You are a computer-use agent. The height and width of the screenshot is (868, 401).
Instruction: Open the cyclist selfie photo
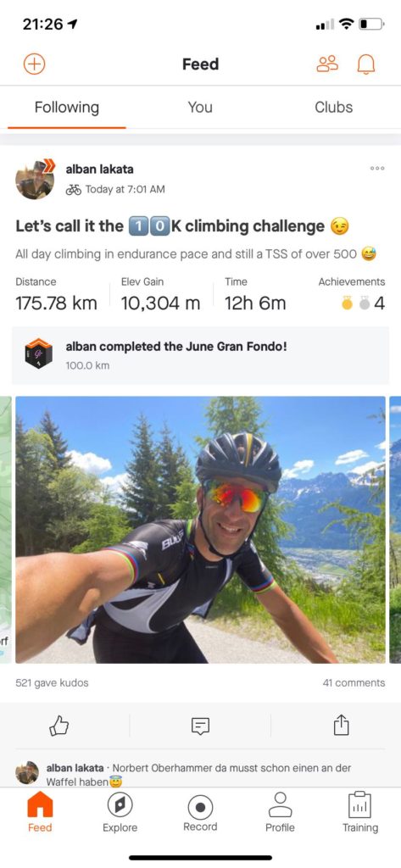tap(200, 530)
